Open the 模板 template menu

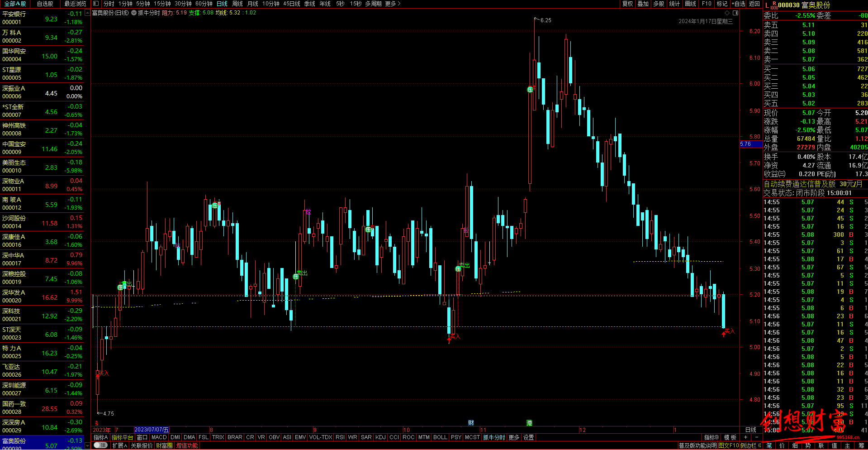[x=730, y=437]
